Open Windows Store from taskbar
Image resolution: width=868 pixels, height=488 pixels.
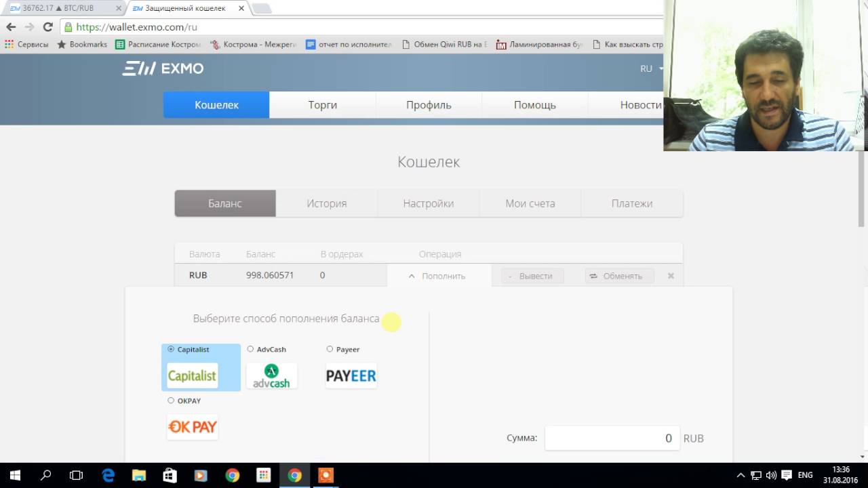click(170, 475)
